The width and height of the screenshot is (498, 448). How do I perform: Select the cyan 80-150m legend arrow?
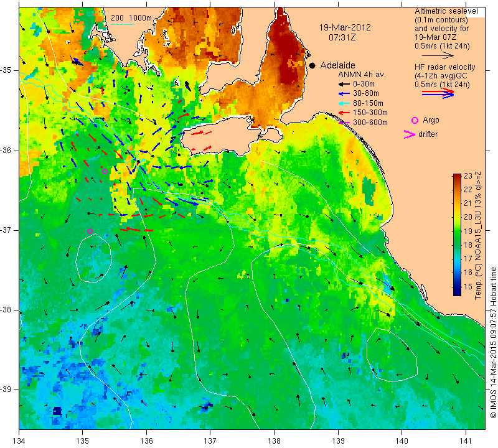344,103
